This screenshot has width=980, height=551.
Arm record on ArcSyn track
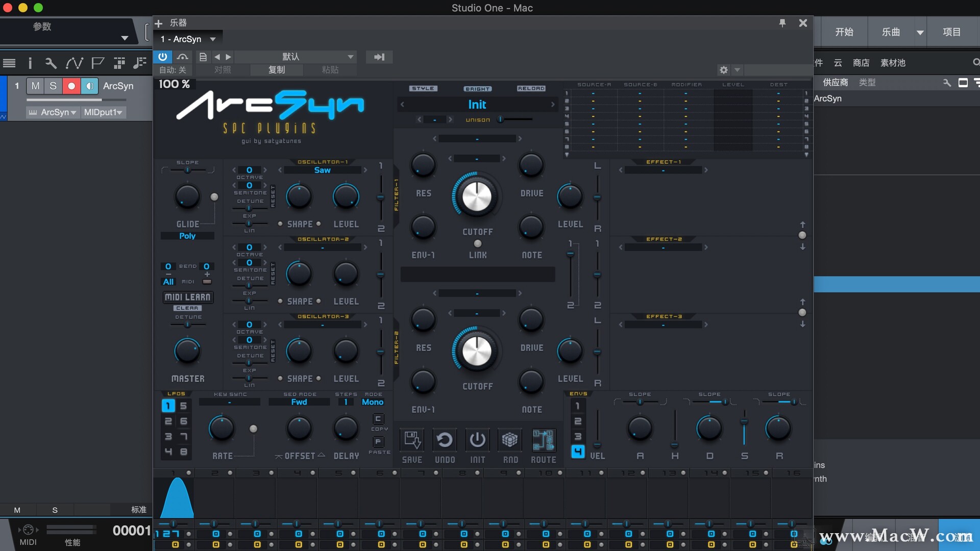[71, 86]
